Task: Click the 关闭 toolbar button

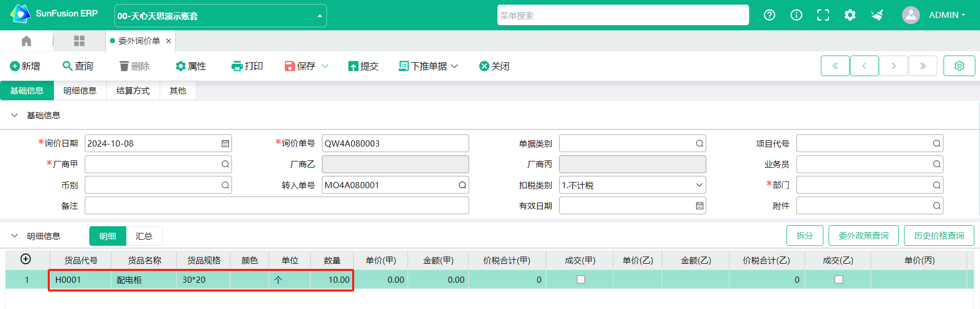Action: (x=494, y=66)
